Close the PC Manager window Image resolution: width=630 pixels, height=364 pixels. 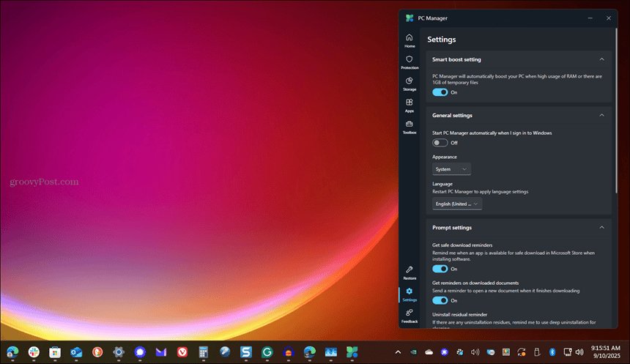(608, 18)
